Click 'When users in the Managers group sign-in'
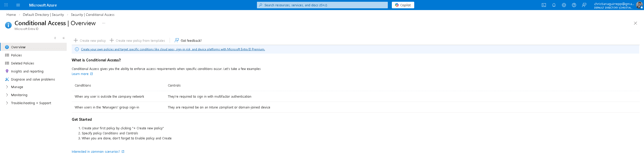Screen dimensions: 644x160 point(107,107)
